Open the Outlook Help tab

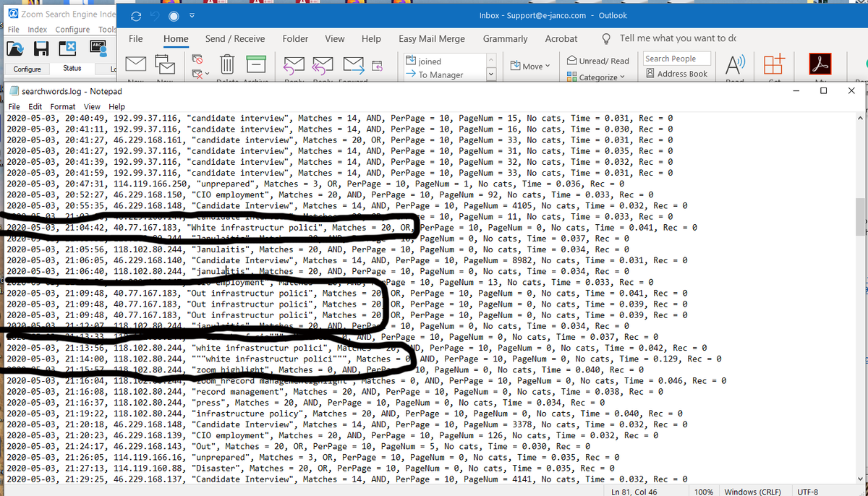371,39
